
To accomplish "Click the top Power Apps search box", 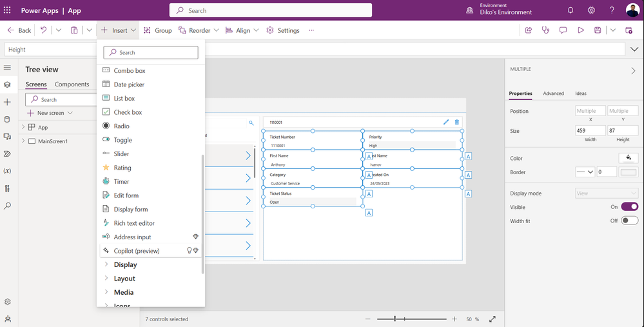I will pyautogui.click(x=271, y=11).
